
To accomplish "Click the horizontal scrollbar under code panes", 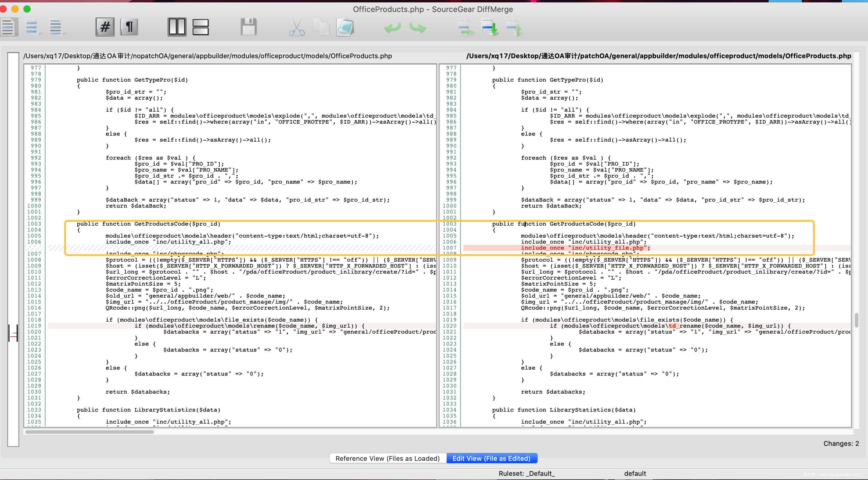I will pos(90,432).
